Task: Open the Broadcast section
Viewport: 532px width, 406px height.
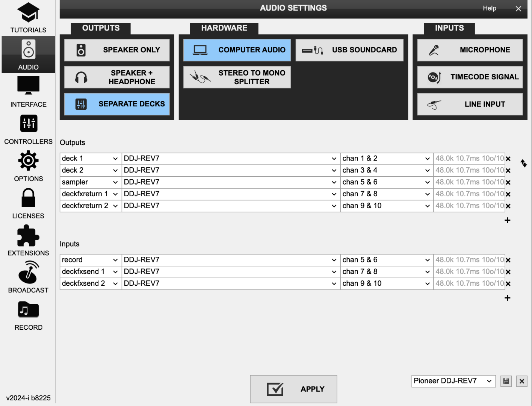Action: coord(28,278)
